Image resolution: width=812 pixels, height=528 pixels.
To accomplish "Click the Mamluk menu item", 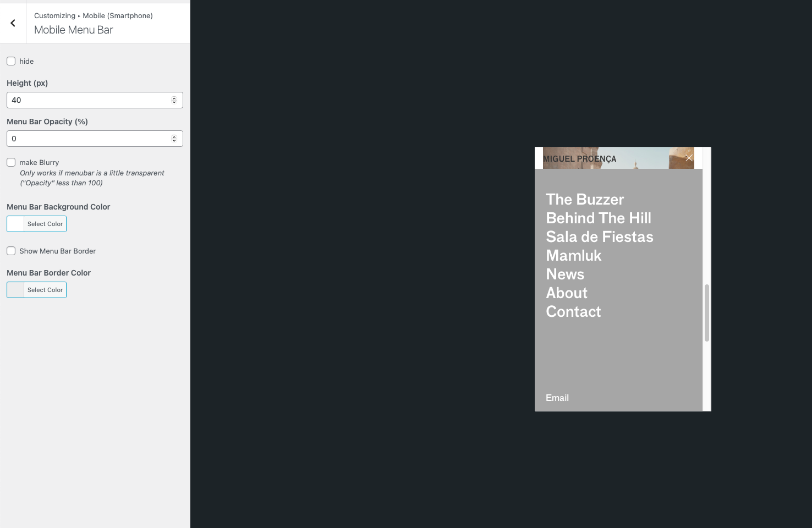I will tap(573, 255).
